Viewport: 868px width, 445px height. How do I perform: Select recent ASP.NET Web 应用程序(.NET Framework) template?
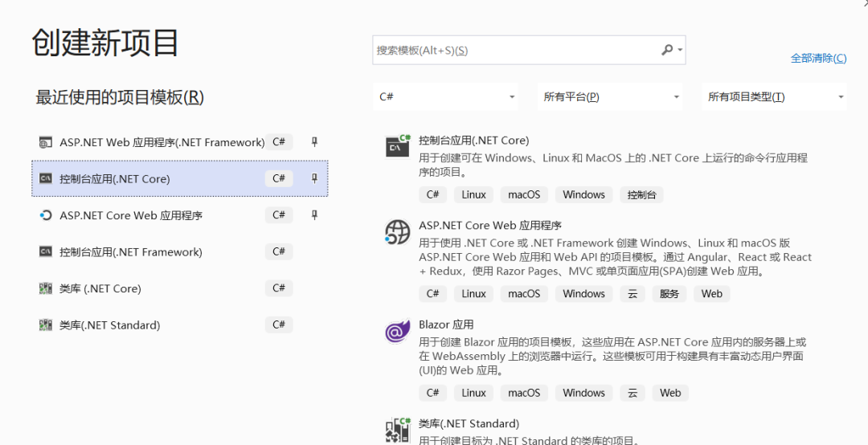coord(180,142)
